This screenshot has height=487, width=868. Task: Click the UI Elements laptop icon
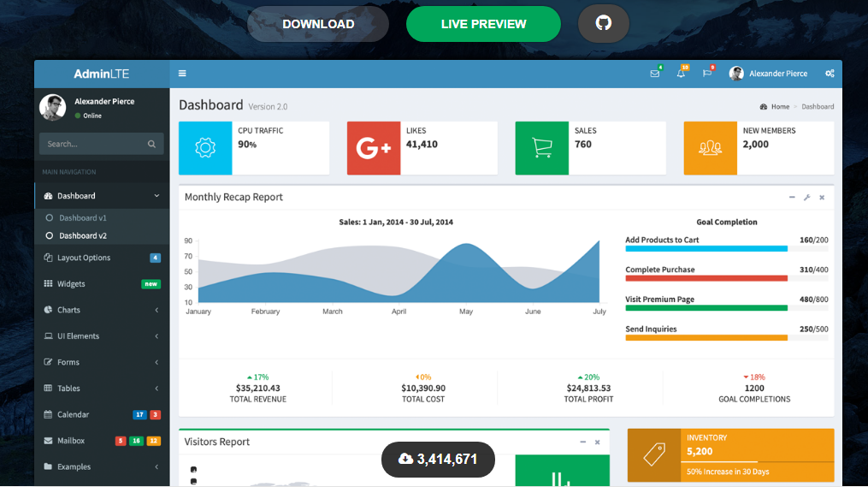(48, 336)
